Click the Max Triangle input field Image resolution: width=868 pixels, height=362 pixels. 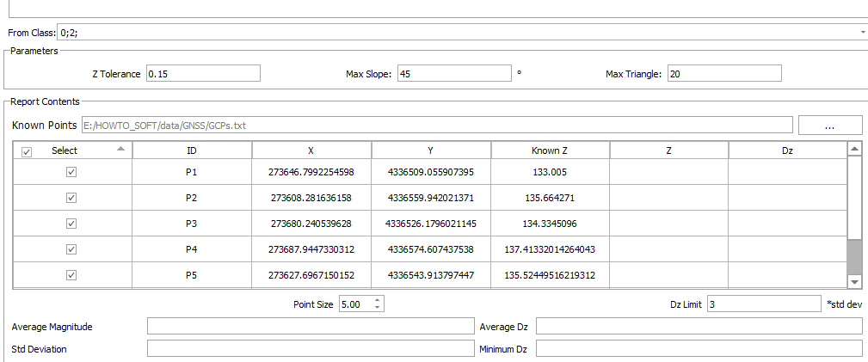723,74
